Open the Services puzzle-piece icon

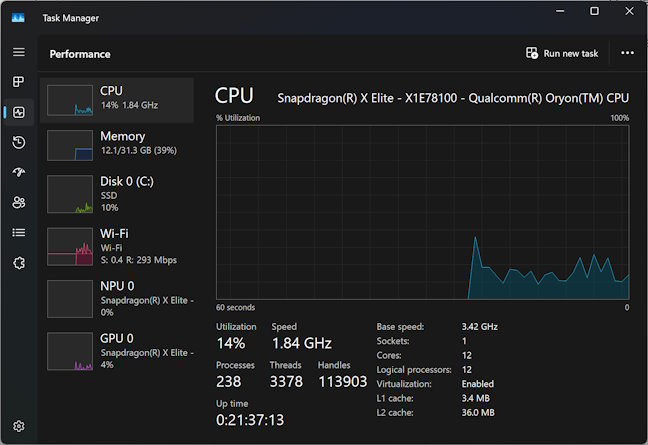[19, 263]
